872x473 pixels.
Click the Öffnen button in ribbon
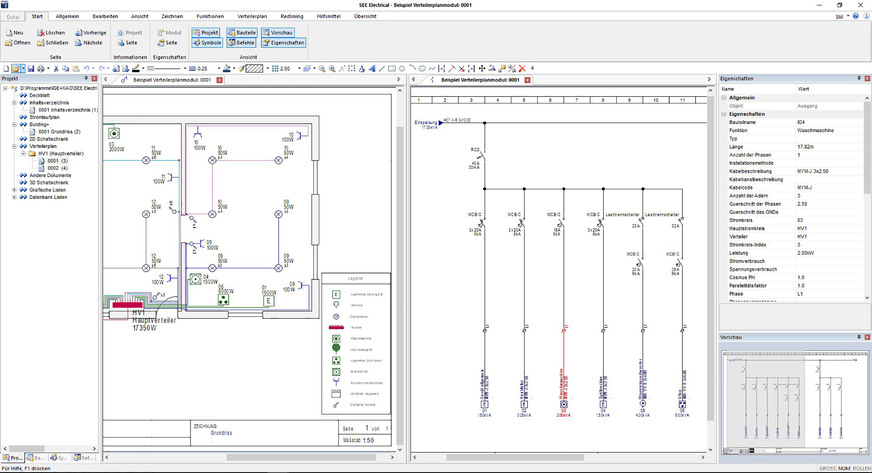[x=18, y=43]
